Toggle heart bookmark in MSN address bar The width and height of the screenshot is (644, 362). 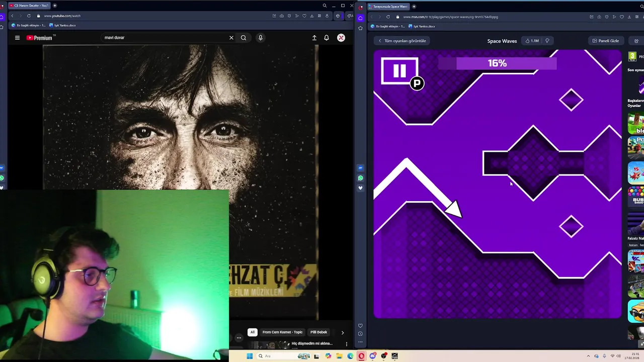pos(622,17)
